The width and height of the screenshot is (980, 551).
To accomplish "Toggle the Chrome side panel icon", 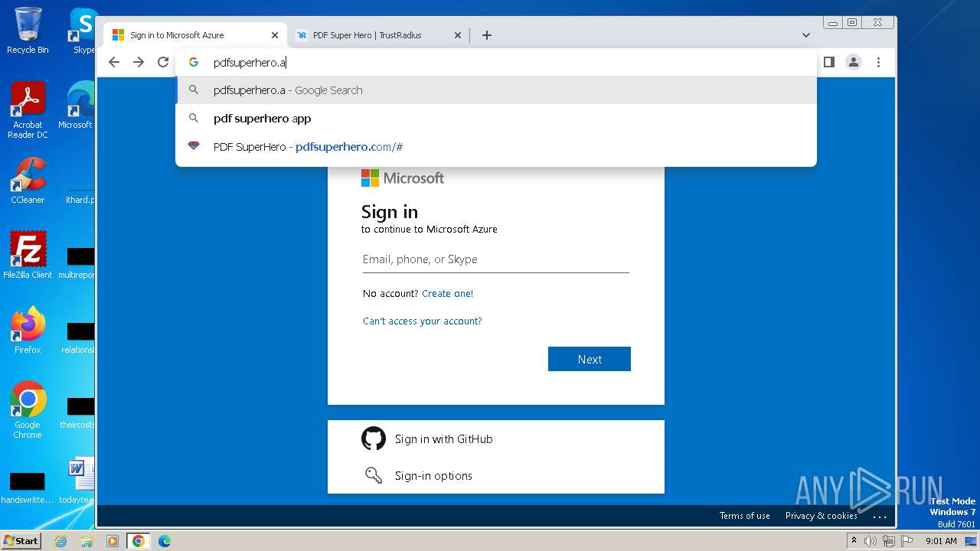I will [828, 62].
